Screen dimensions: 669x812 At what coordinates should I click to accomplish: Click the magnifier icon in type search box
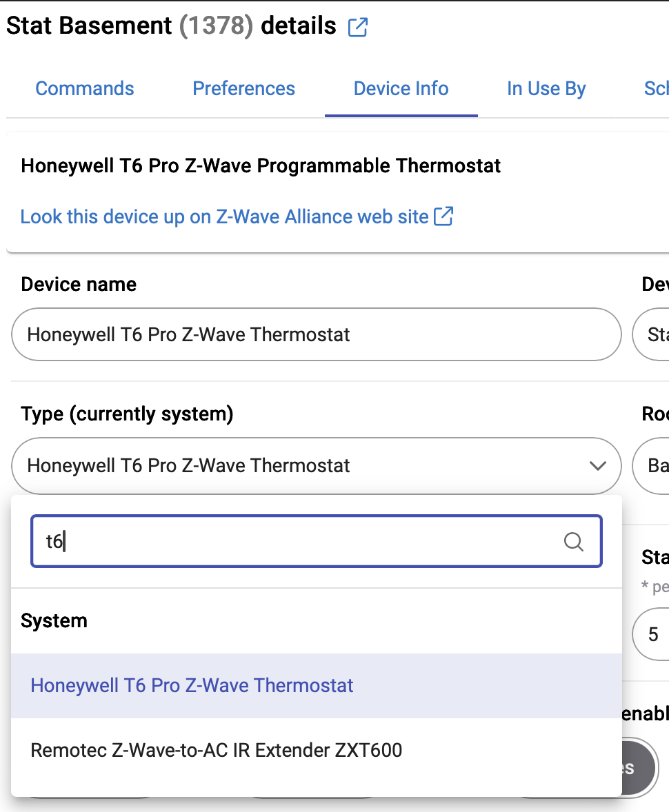click(573, 542)
